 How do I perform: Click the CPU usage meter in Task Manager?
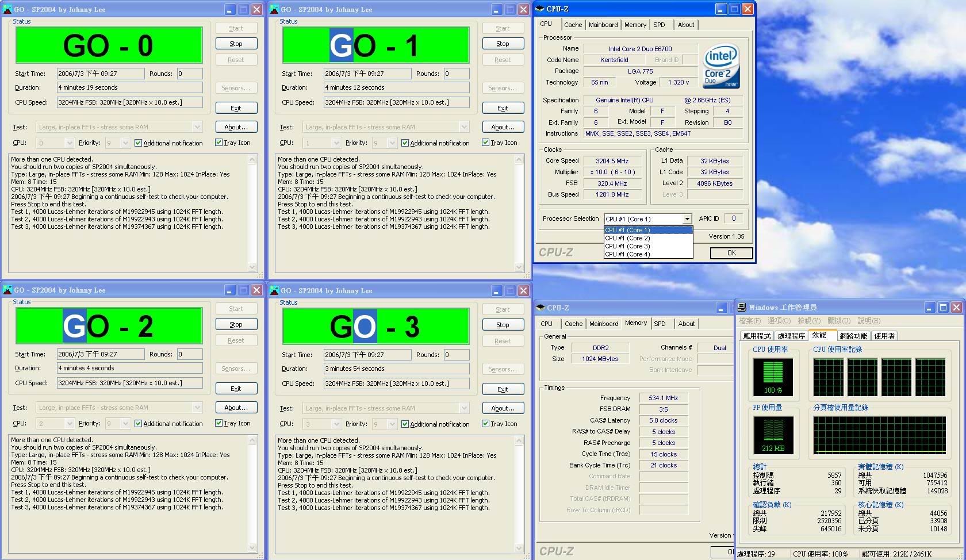[x=773, y=376]
